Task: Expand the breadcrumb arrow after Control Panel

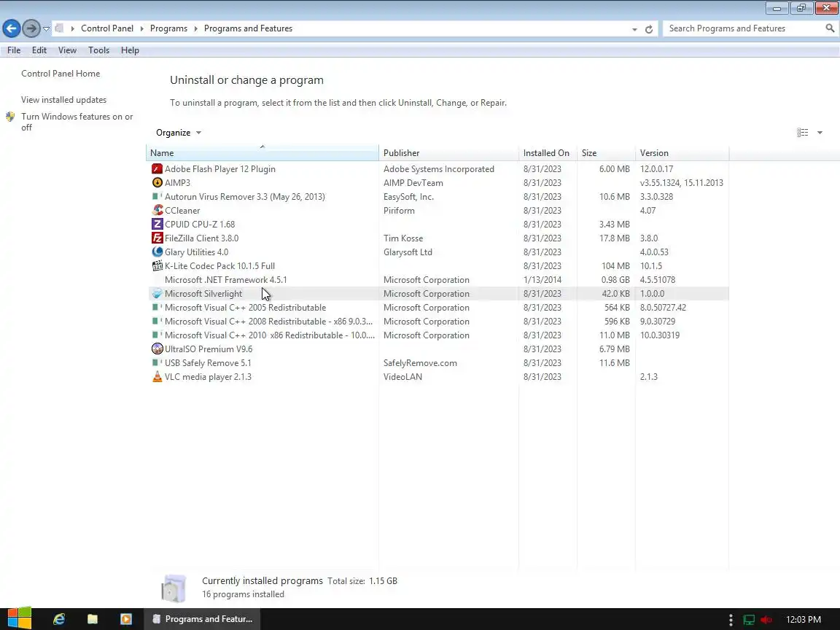Action: (x=142, y=28)
